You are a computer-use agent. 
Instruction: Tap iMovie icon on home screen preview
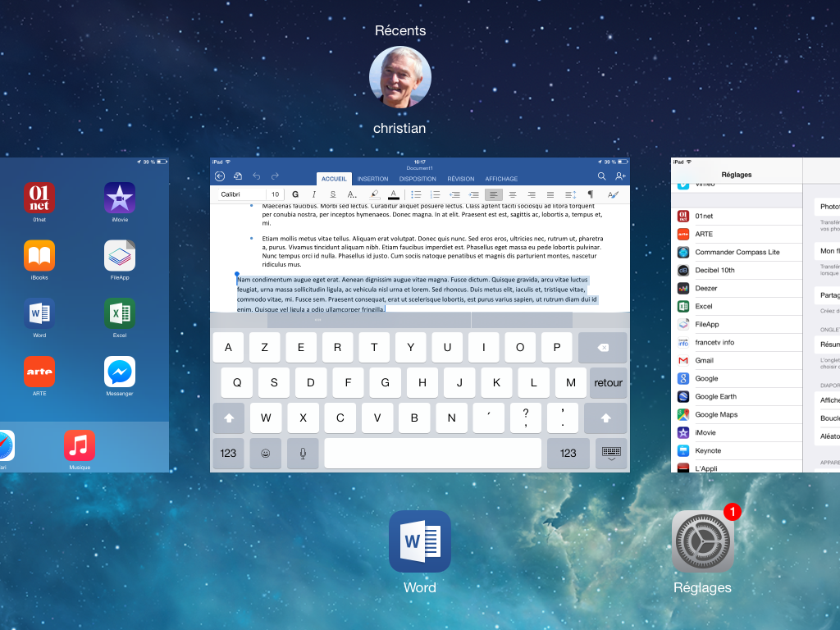tap(120, 198)
